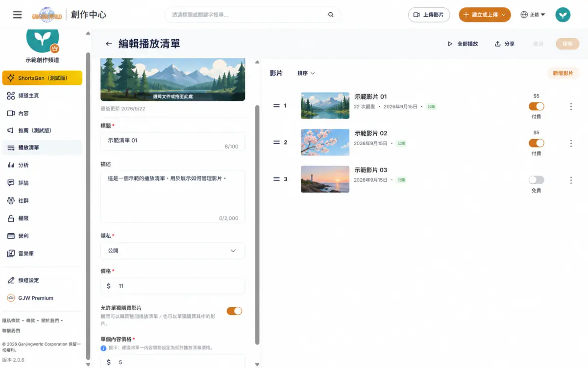Open ShortsGen（測試版） in the sidebar
Viewport: 588px width, 368px height.
coord(42,78)
